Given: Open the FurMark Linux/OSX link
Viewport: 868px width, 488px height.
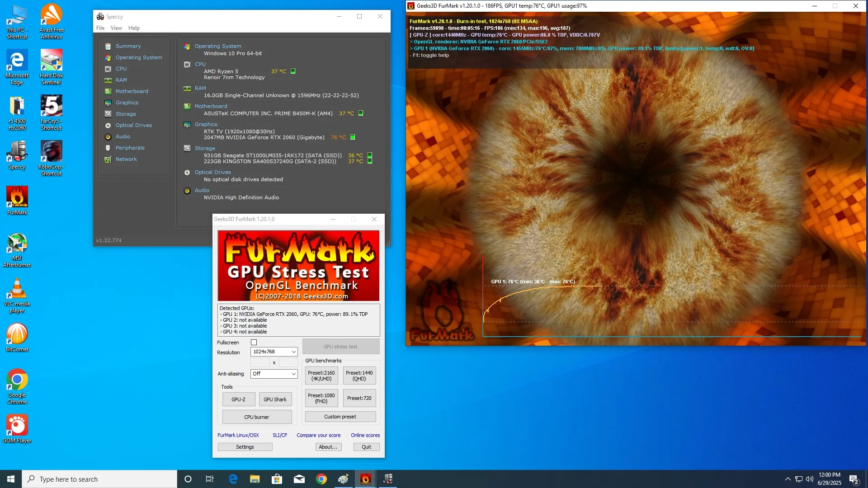Looking at the screenshot, I should 238,435.
